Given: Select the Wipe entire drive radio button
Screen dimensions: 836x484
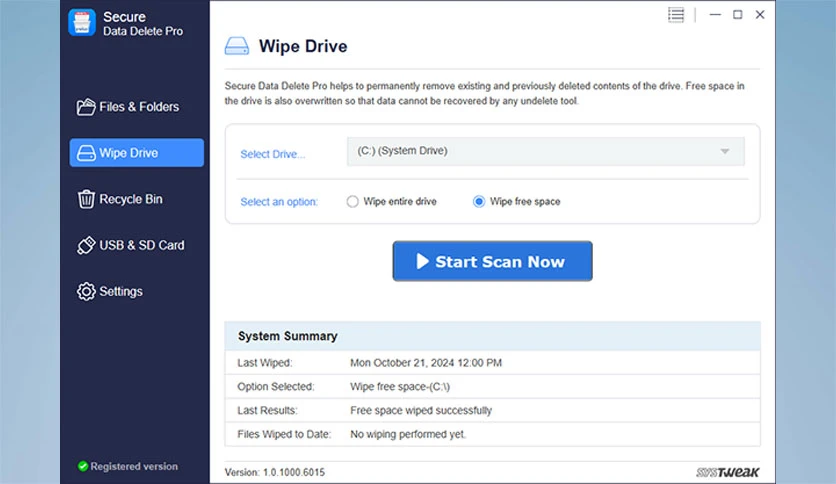Looking at the screenshot, I should 352,201.
